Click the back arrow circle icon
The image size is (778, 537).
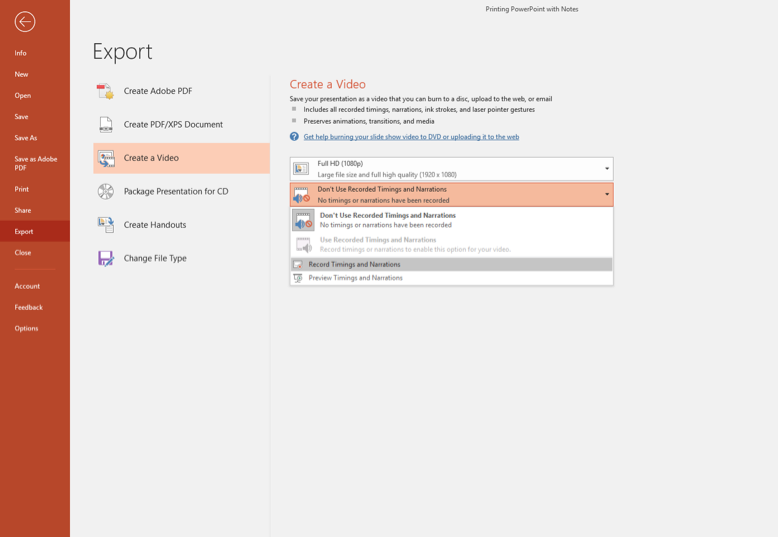point(25,22)
